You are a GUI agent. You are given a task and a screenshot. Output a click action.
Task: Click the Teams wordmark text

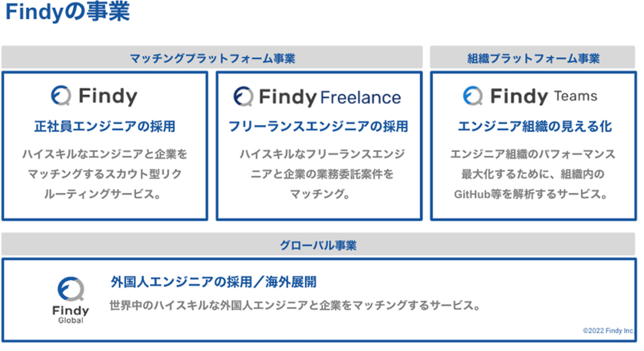point(575,96)
